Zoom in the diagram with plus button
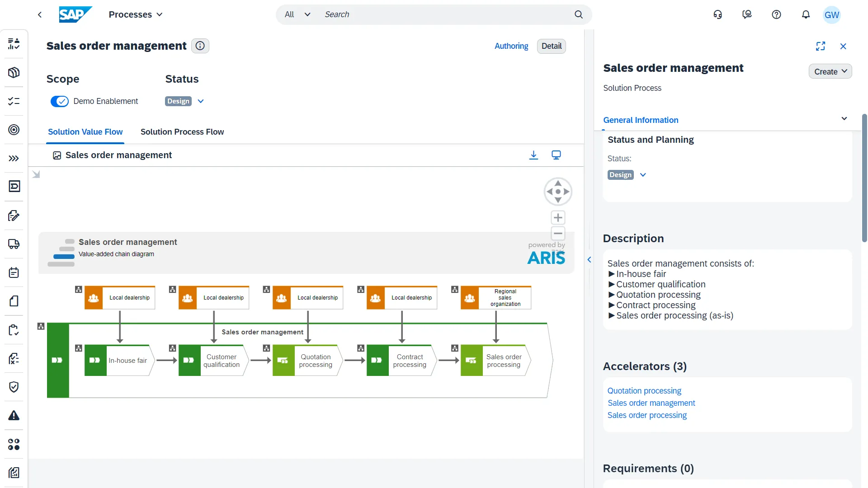Screen dimensions: 868x488 point(558,218)
